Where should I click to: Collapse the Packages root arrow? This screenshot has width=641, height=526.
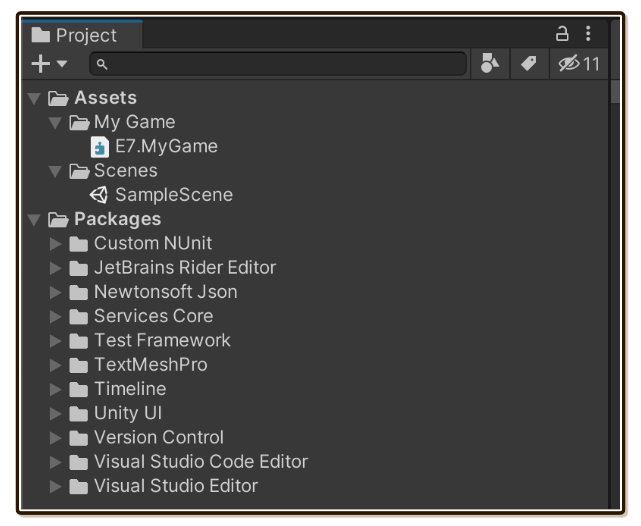click(x=34, y=219)
